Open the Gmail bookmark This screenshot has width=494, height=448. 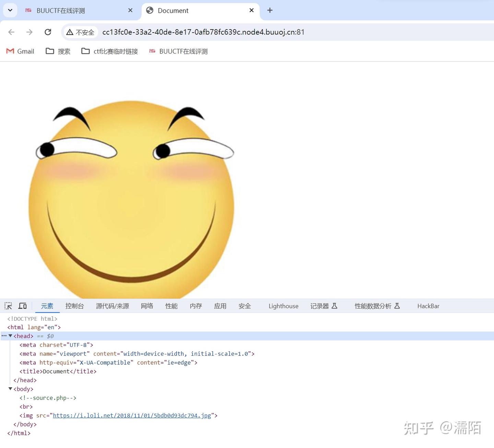click(x=20, y=51)
